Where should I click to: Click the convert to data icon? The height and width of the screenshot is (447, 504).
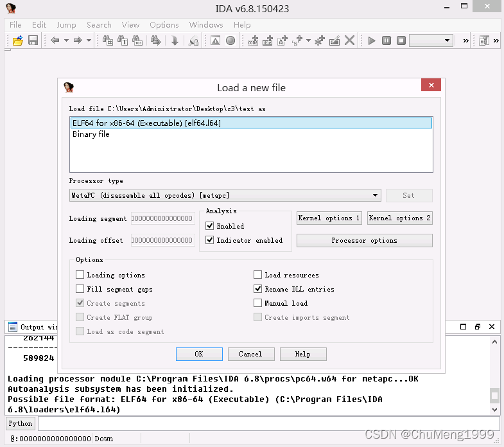tap(268, 40)
